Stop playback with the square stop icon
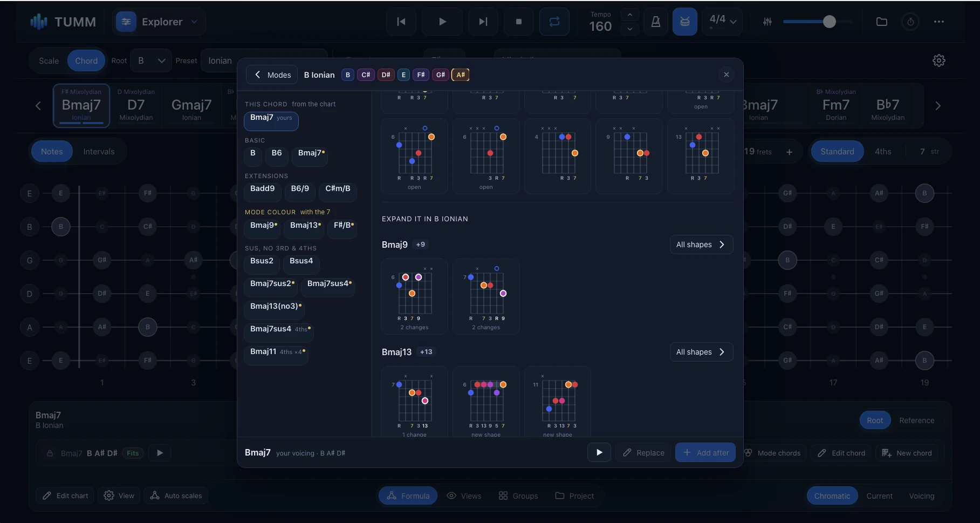The image size is (980, 523). [x=519, y=22]
